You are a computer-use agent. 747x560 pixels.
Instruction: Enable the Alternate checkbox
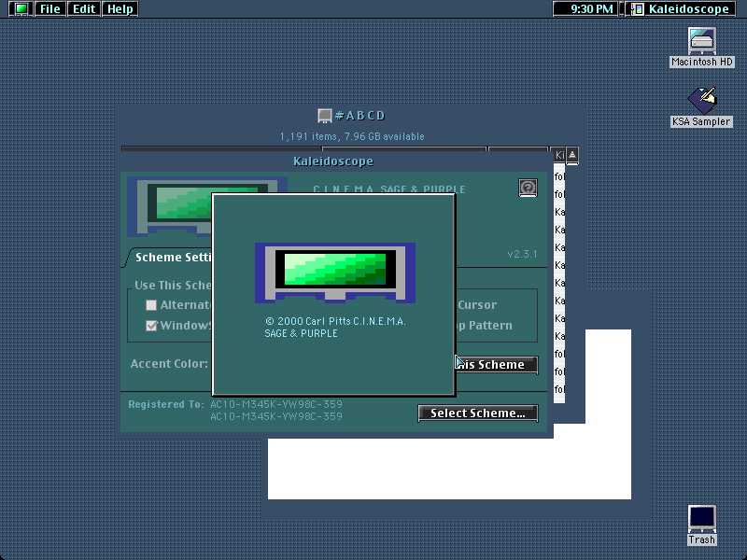(151, 305)
